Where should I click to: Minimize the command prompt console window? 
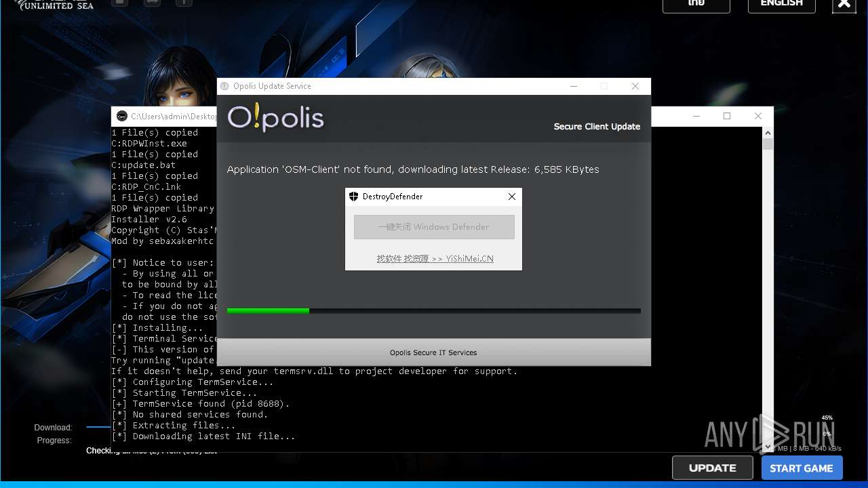coord(696,116)
